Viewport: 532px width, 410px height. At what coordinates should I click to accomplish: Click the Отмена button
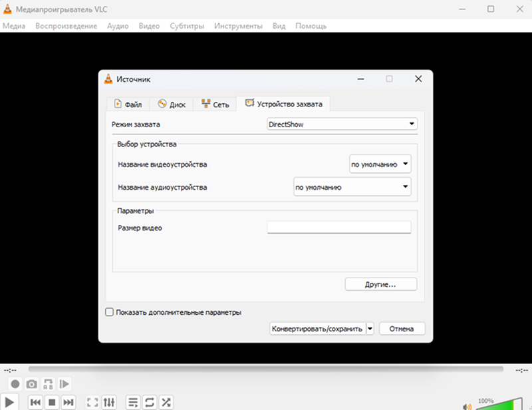click(x=402, y=329)
